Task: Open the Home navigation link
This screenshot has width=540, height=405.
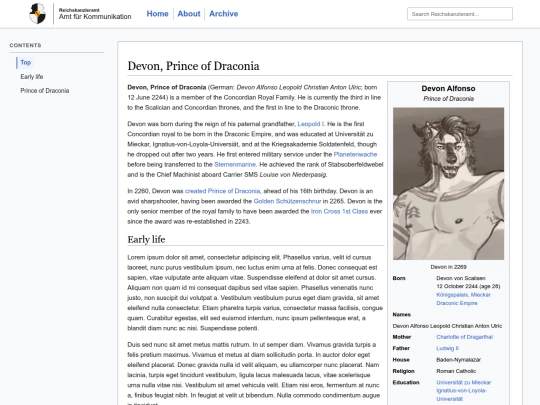Action: 157,14
